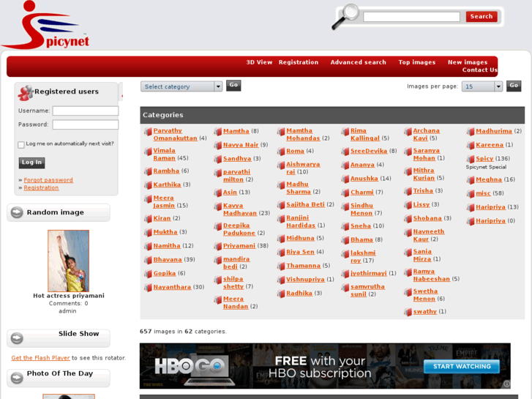532x399 pixels.
Task: Click the folder icon beside Kareena
Action: [471, 146]
